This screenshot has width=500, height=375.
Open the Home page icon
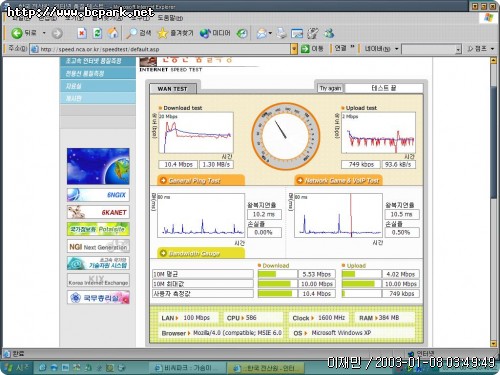pyautogui.click(x=113, y=33)
